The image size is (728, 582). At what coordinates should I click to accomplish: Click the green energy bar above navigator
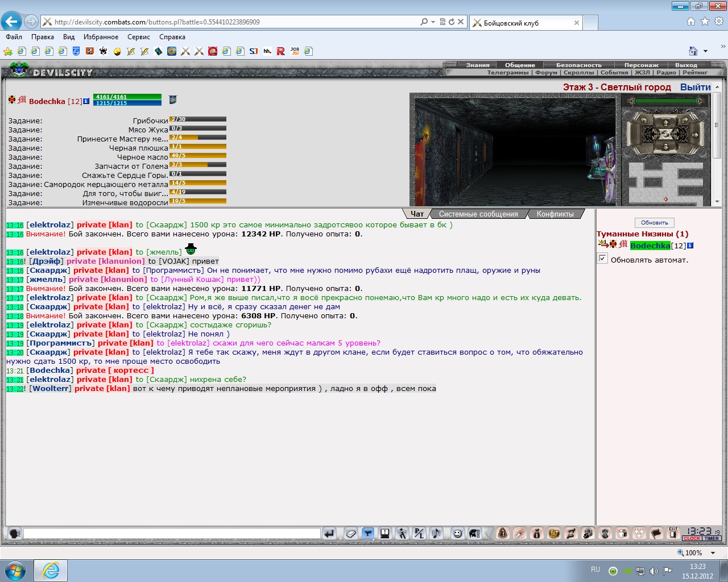pos(666,101)
